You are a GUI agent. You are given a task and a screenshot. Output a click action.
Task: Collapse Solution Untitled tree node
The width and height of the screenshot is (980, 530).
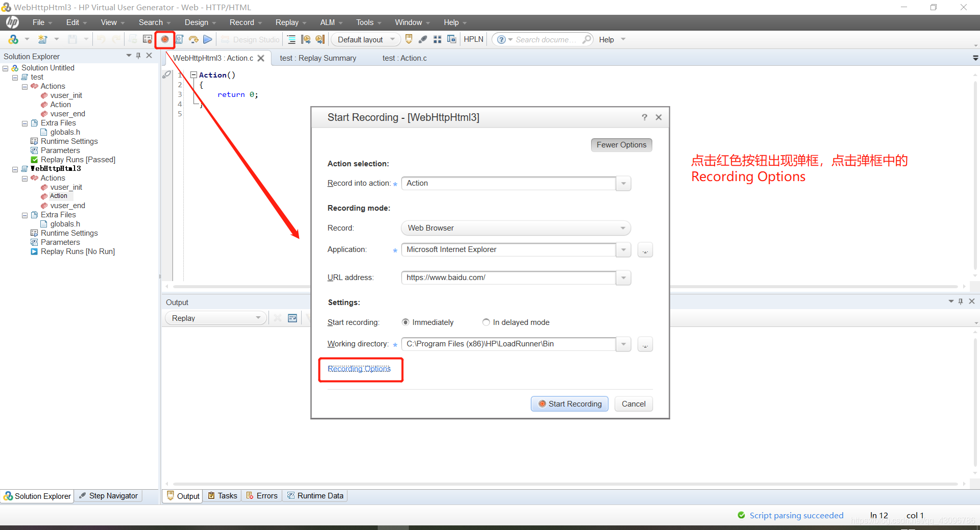coord(6,68)
